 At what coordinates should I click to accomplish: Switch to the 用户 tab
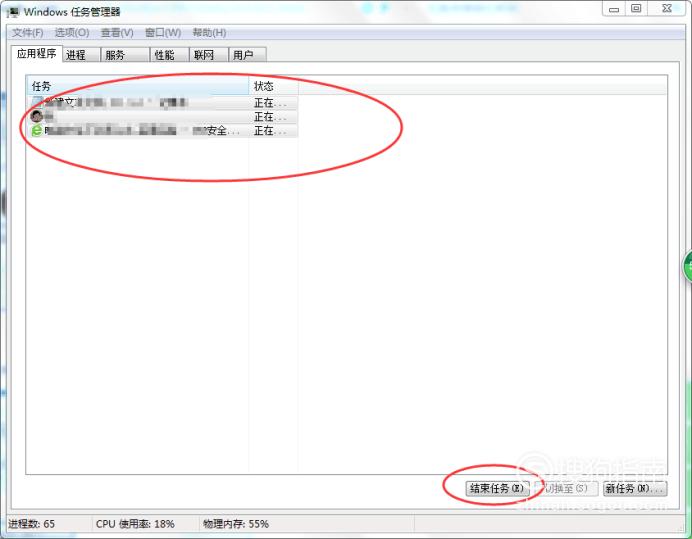(247, 55)
